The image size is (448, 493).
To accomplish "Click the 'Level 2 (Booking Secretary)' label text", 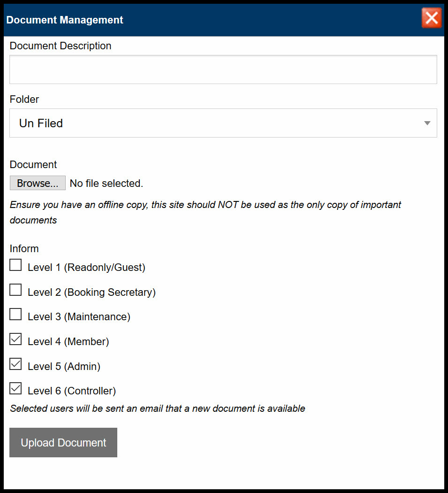I will pyautogui.click(x=92, y=292).
